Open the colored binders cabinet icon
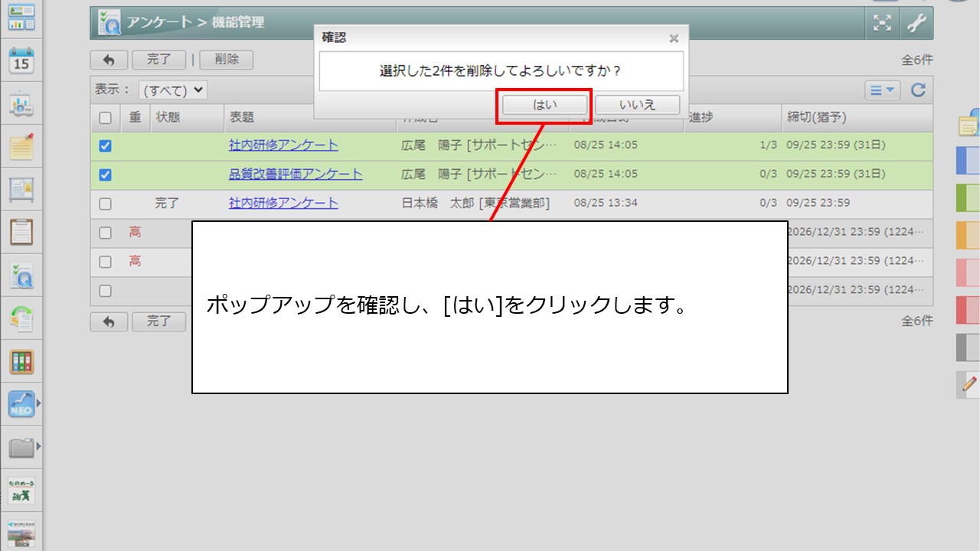The image size is (980, 551). pos(21,362)
